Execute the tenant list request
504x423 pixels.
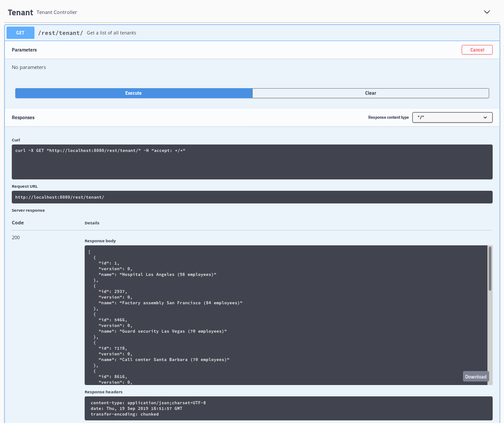(x=134, y=93)
